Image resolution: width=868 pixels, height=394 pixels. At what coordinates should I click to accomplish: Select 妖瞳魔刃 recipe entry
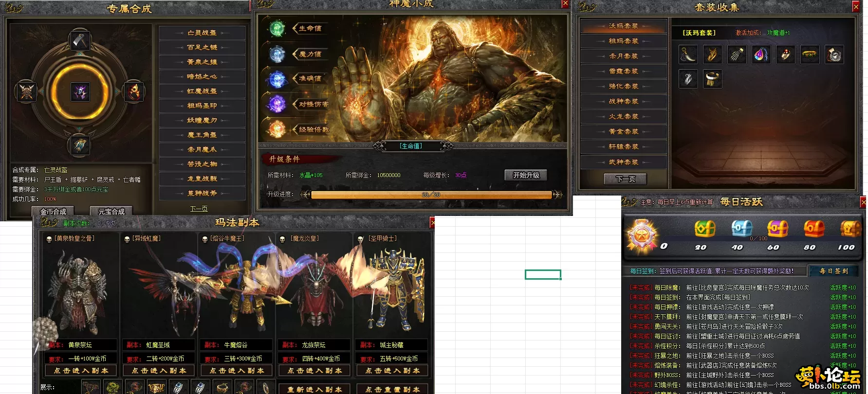(202, 121)
